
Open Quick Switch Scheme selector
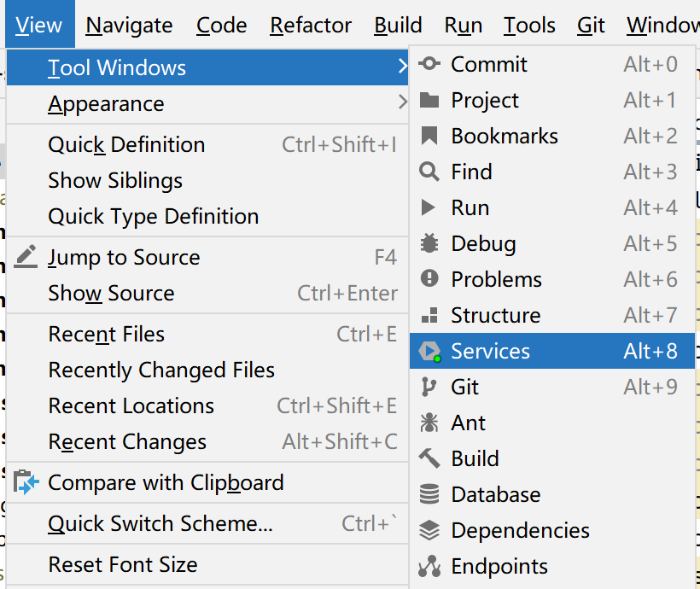click(160, 523)
